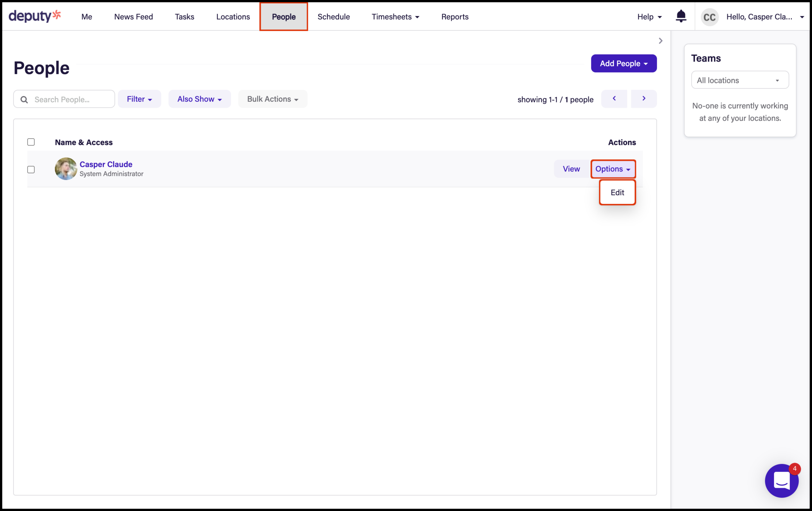The width and height of the screenshot is (812, 511).
Task: Open the All locations selector
Action: point(739,80)
